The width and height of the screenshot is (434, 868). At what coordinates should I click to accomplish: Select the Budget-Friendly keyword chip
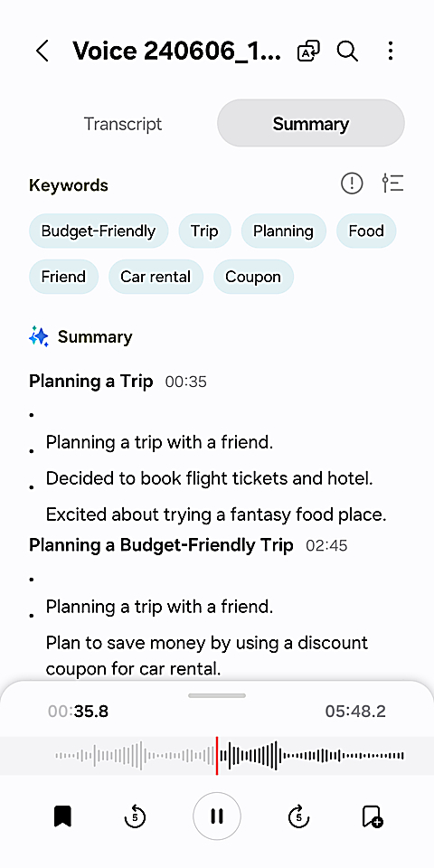click(x=99, y=231)
